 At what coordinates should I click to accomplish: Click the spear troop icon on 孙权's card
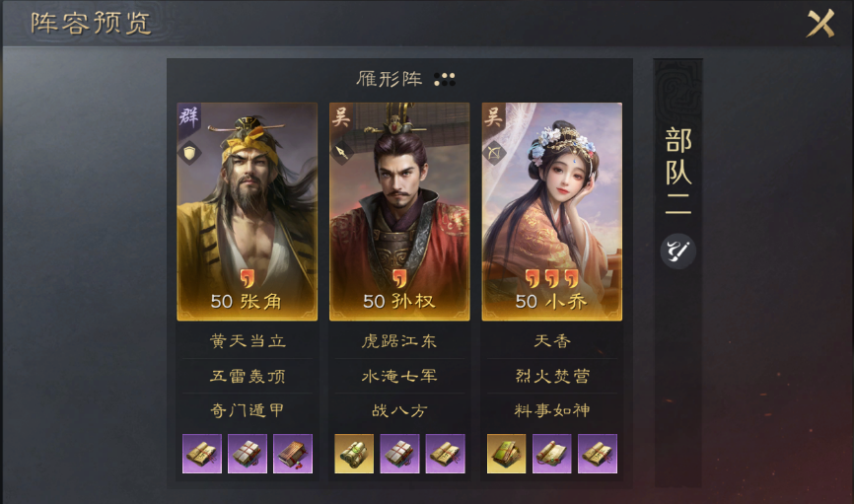point(342,153)
